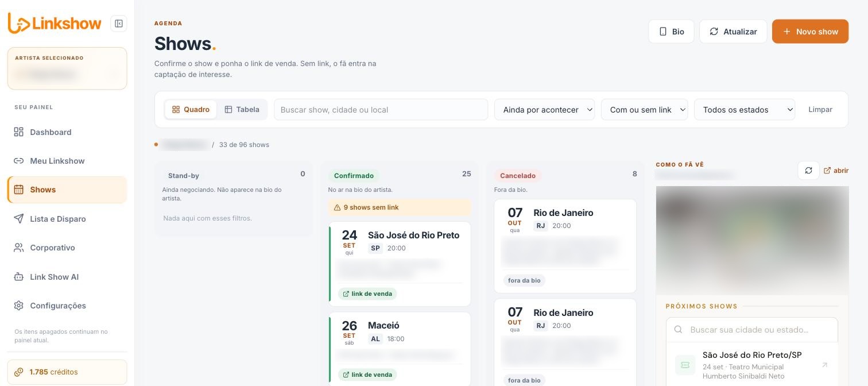Expand the Com ou sem link filter
This screenshot has width=868, height=386.
(644, 110)
